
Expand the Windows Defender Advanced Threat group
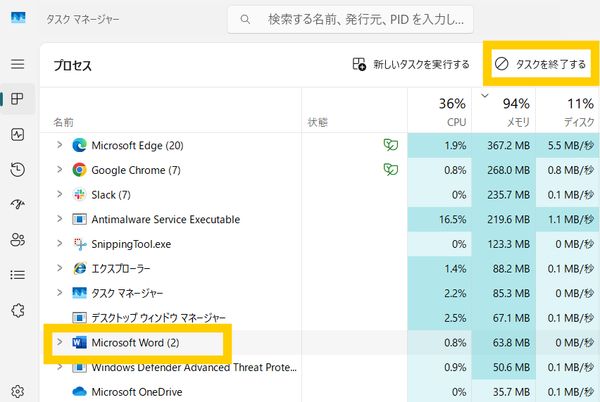tap(59, 367)
